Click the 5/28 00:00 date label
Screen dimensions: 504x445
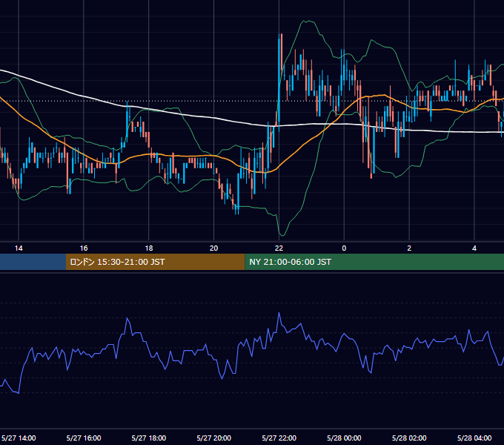(x=344, y=438)
